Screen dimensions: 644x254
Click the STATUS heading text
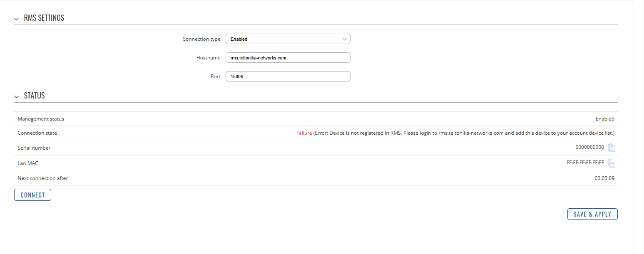coord(34,96)
